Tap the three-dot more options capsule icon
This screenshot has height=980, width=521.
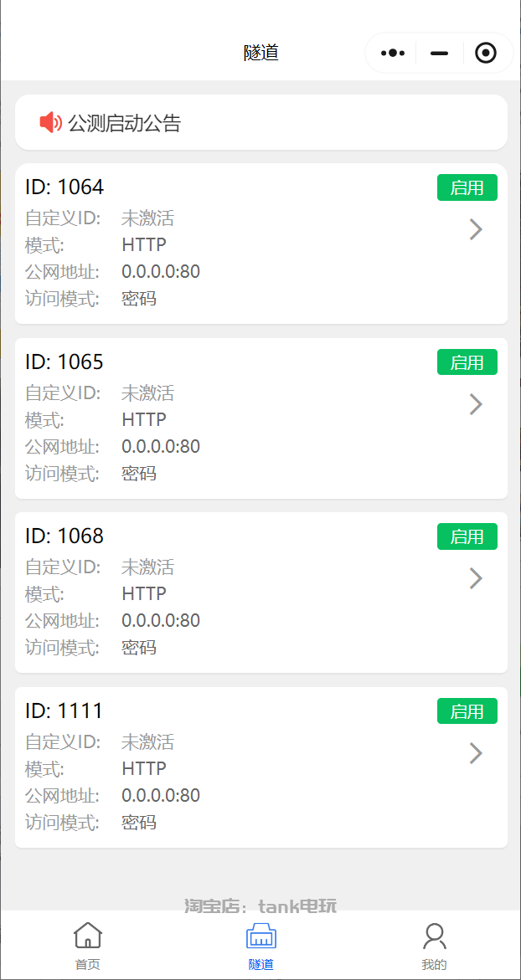(x=391, y=52)
